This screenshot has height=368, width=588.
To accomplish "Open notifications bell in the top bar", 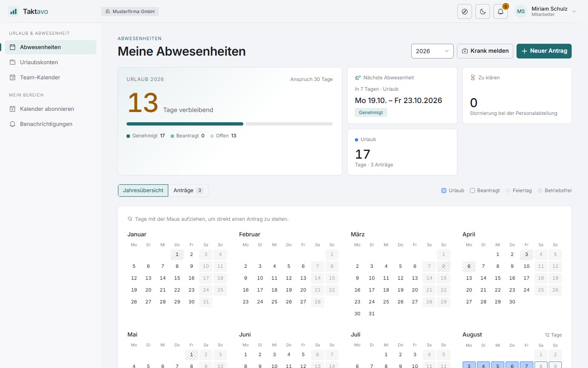I will [501, 11].
